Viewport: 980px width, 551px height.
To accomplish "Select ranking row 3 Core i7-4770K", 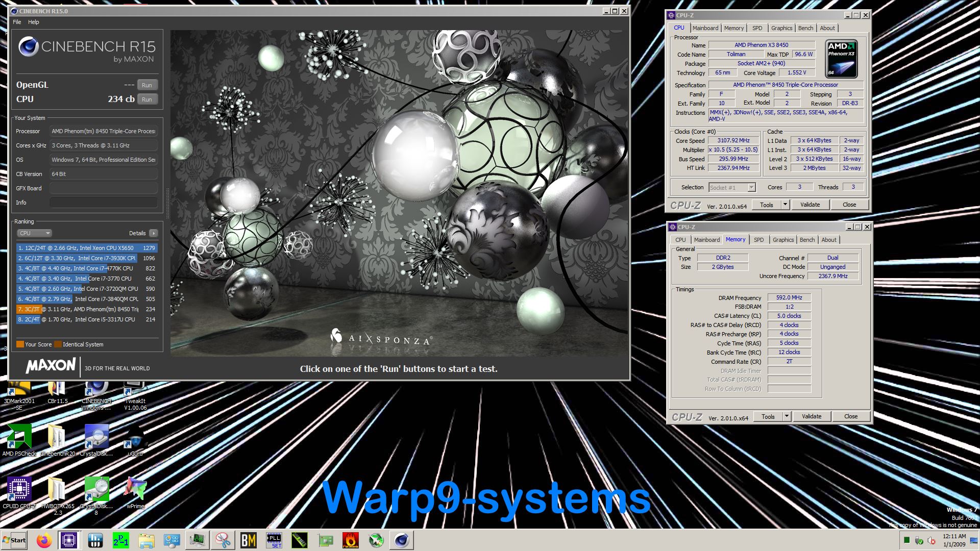I will 87,268.
